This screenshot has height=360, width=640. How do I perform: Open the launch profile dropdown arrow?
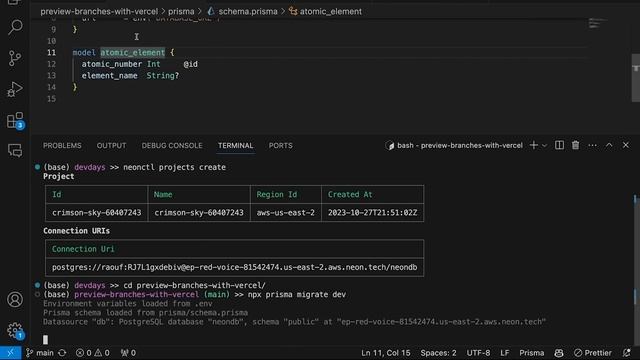click(544, 146)
